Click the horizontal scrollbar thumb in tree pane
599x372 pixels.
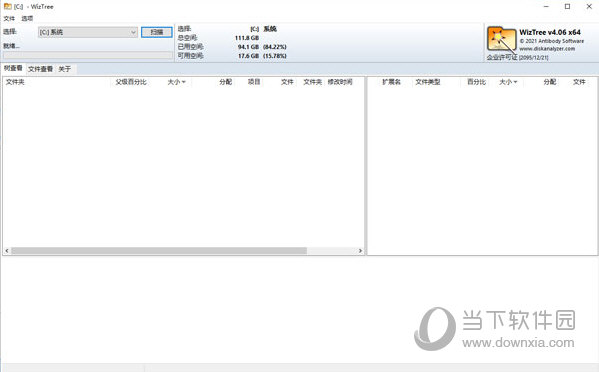[x=159, y=251]
